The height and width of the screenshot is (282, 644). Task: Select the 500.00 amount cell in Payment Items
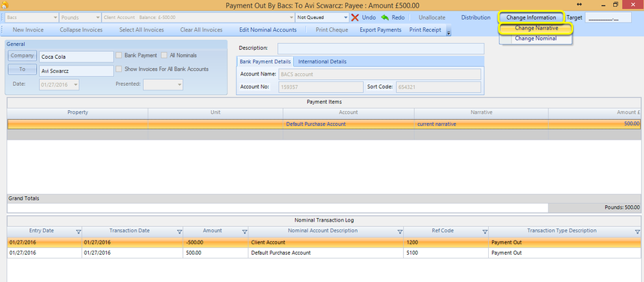tap(595, 124)
